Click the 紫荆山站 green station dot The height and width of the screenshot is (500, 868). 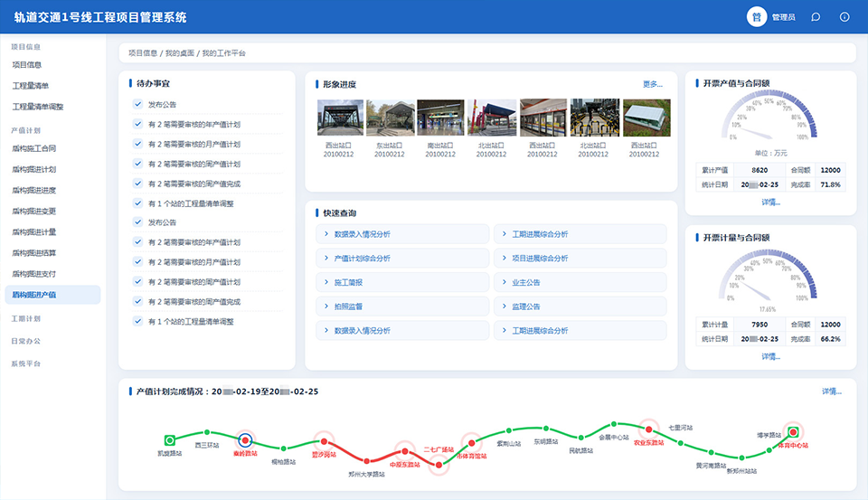coord(509,430)
